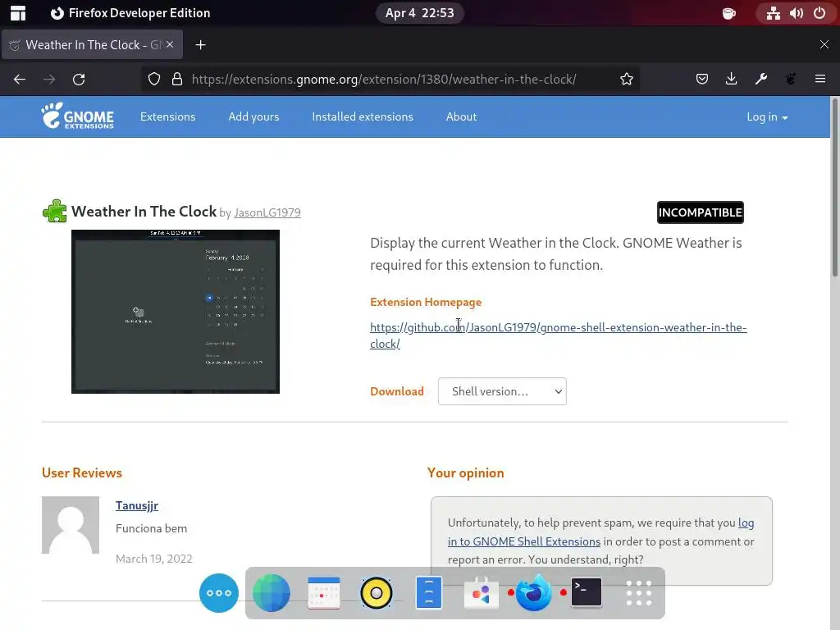
Task: Reload the current page
Action: (79, 80)
